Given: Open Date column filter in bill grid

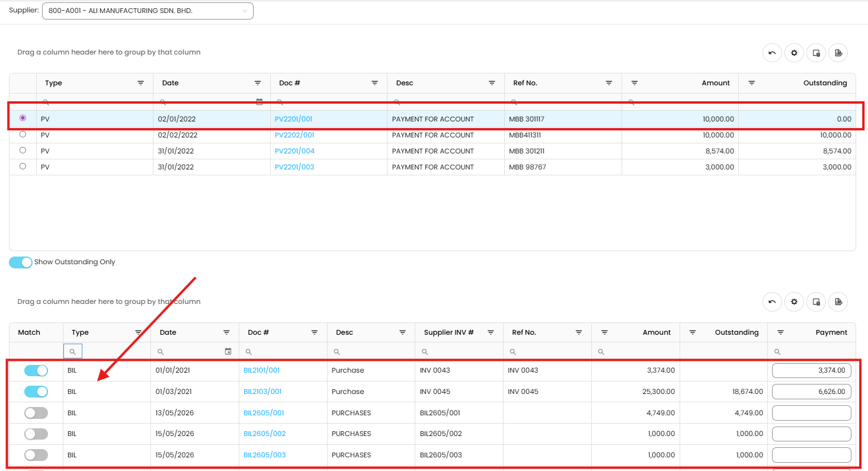Looking at the screenshot, I should (x=226, y=332).
